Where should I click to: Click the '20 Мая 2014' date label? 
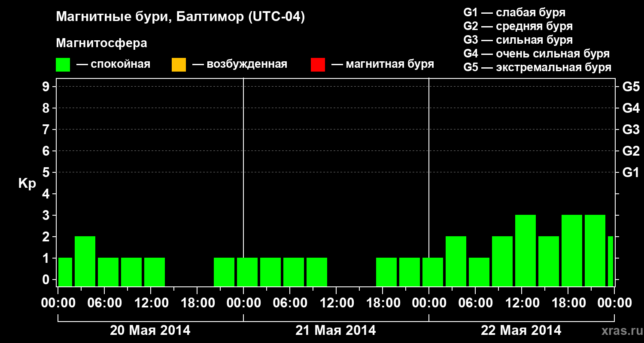150,330
